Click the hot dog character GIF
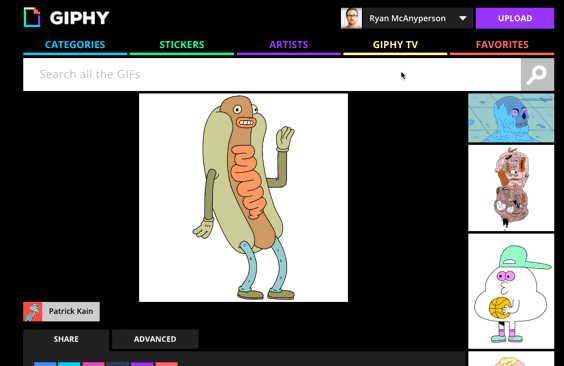 pyautogui.click(x=244, y=197)
